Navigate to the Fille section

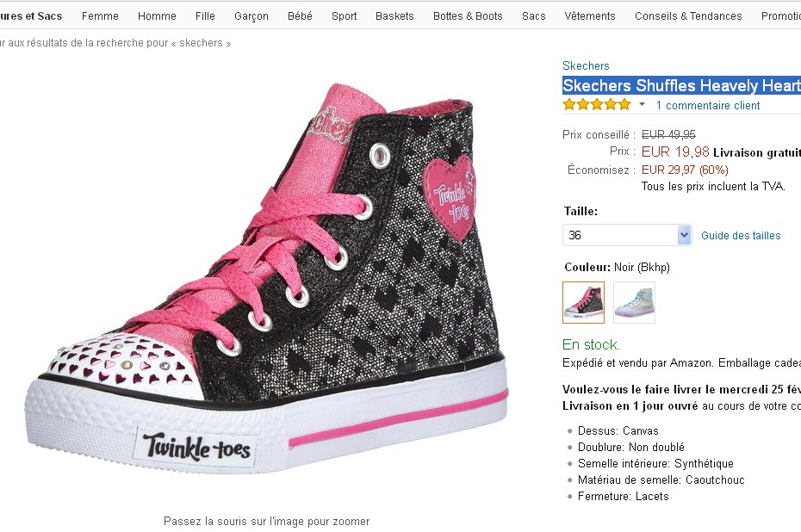pyautogui.click(x=205, y=16)
